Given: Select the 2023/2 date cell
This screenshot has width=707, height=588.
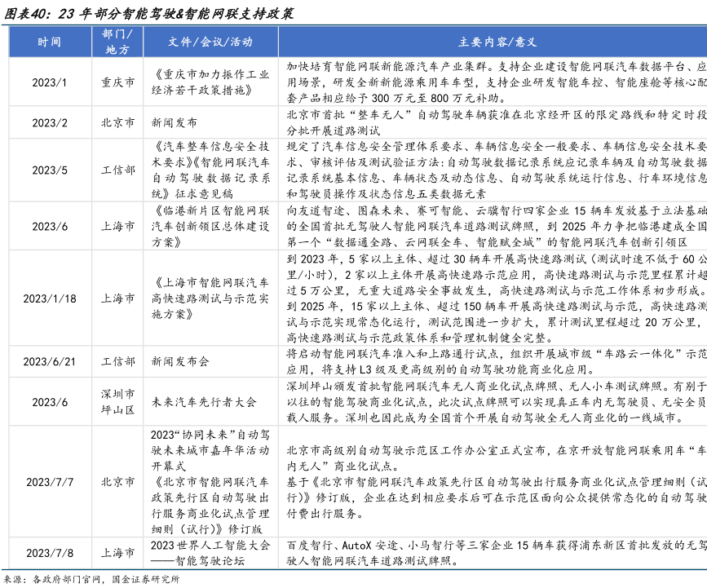Looking at the screenshot, I should coord(49,122).
